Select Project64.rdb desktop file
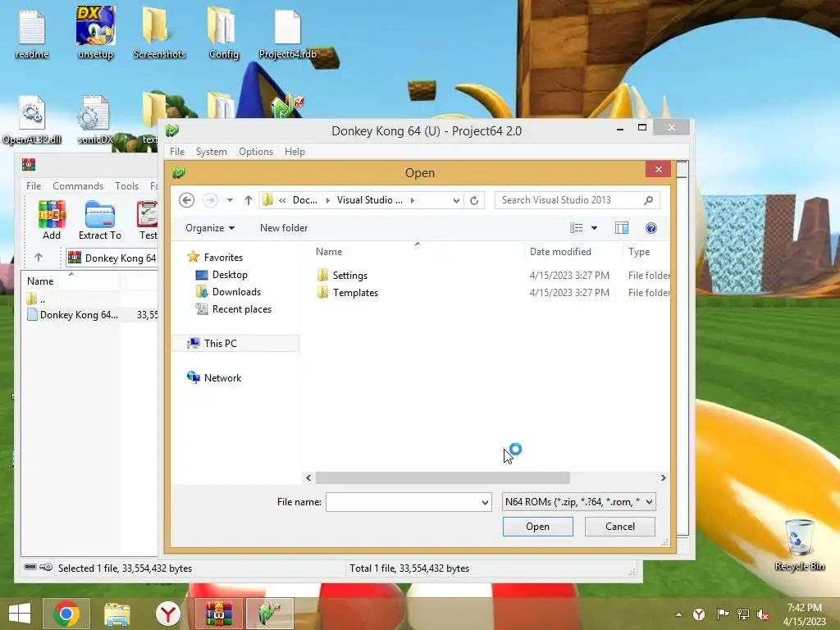 pos(288,34)
